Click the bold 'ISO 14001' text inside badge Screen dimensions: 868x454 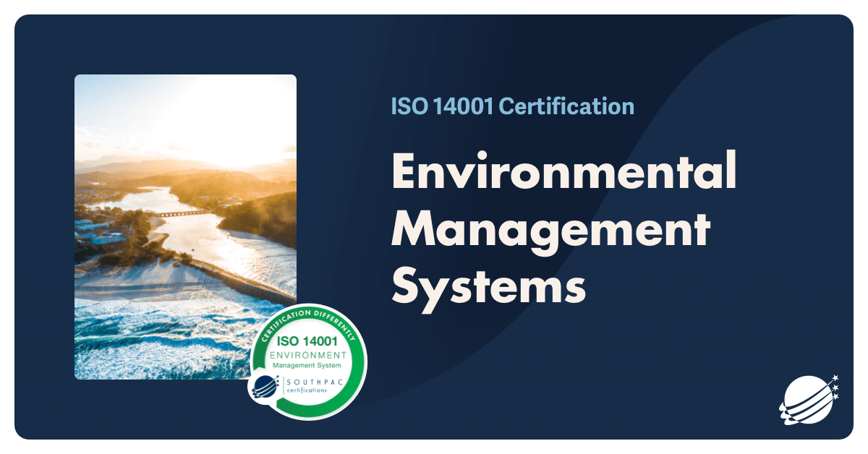click(x=308, y=339)
